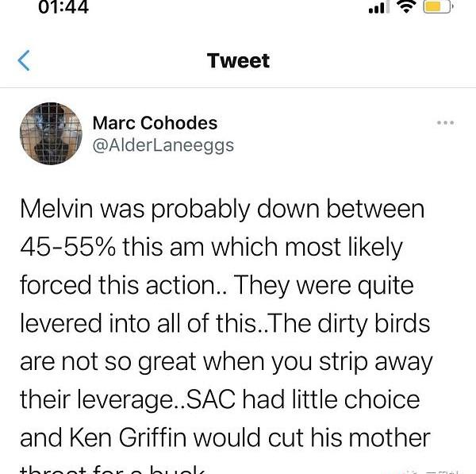Tap the 45-55% figure in the tweet
The height and width of the screenshot is (474, 476).
tap(68, 247)
